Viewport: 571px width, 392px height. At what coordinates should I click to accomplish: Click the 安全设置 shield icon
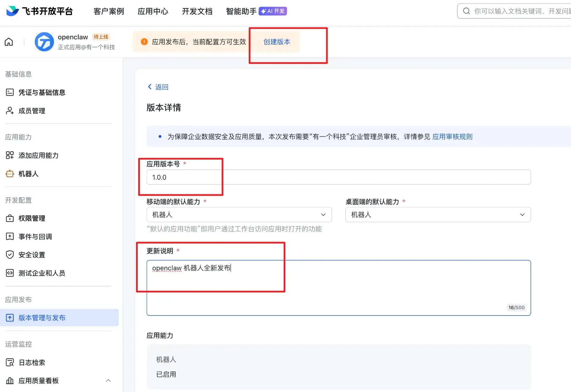point(10,255)
